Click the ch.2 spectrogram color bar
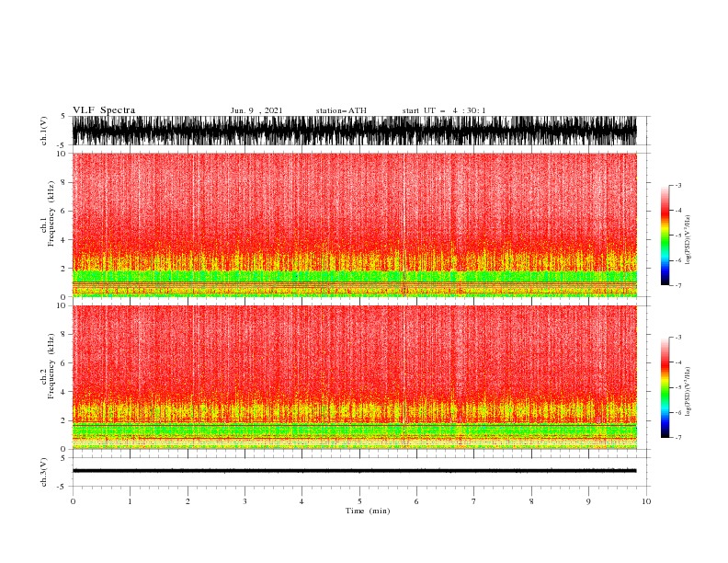 pyautogui.click(x=665, y=387)
